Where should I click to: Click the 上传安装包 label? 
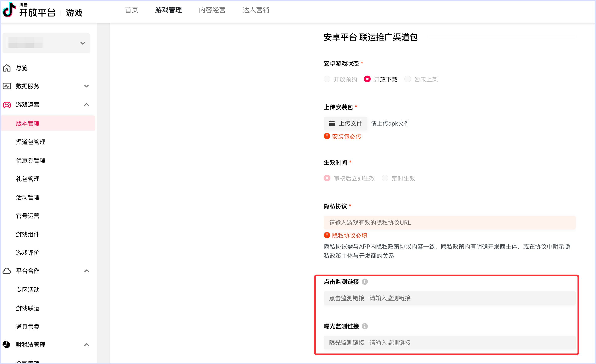[x=338, y=107]
